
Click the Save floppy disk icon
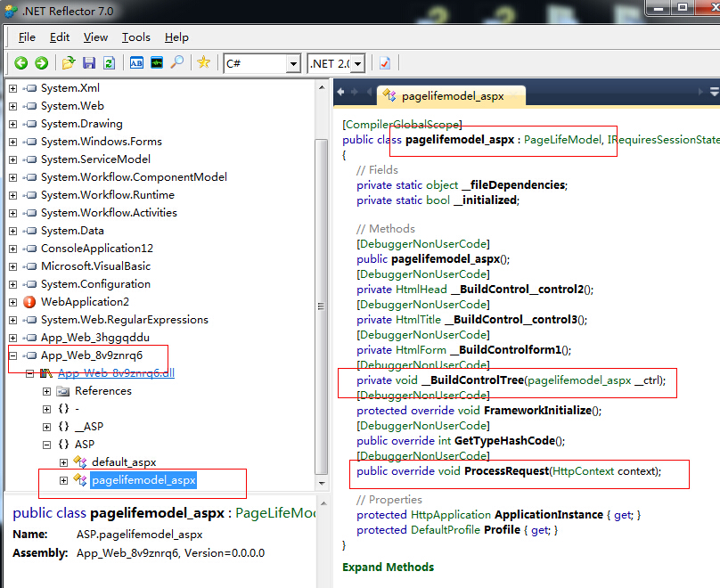tap(88, 63)
